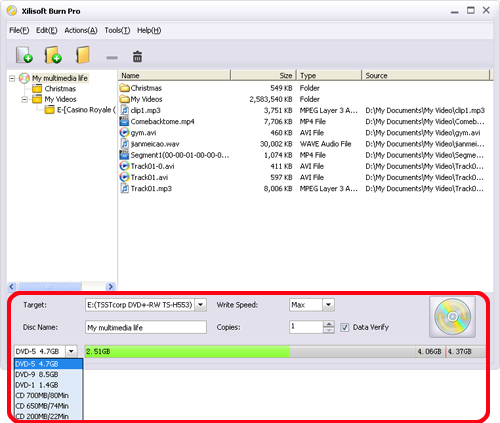
Task: Click the disc type dropdown arrow
Action: 71,351
